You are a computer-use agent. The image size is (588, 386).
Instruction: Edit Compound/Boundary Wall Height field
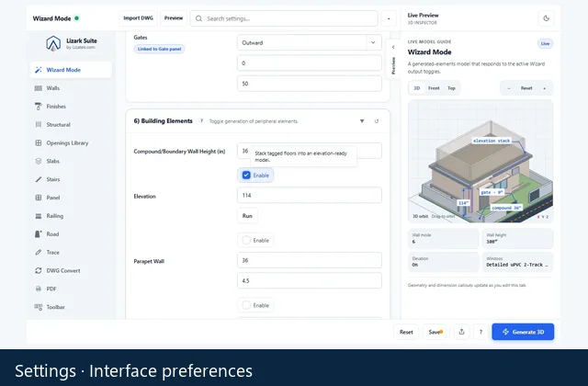click(x=310, y=151)
